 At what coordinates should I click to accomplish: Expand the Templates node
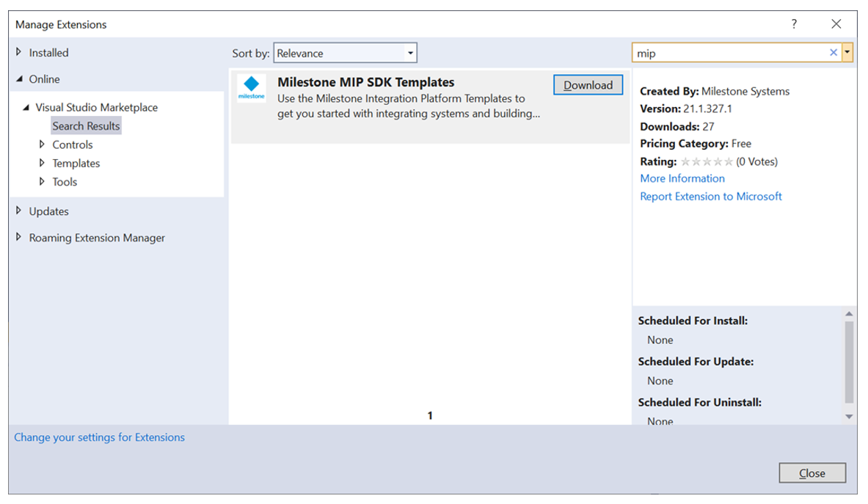[42, 163]
